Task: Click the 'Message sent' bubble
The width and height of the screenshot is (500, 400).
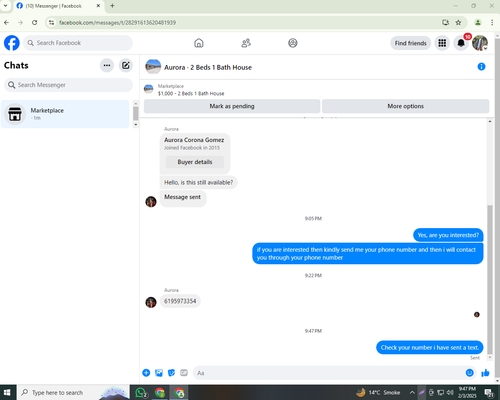Action: point(183,198)
